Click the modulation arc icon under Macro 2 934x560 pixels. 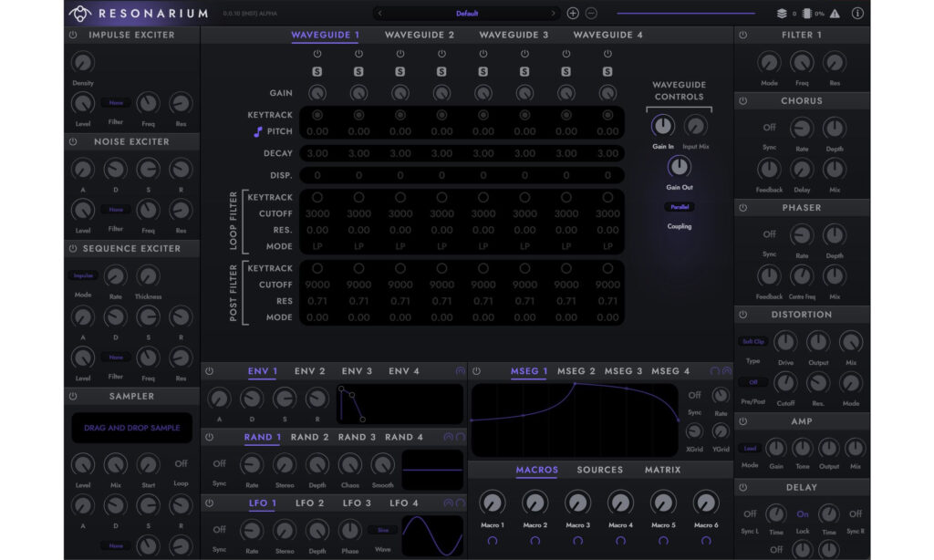pos(534,541)
